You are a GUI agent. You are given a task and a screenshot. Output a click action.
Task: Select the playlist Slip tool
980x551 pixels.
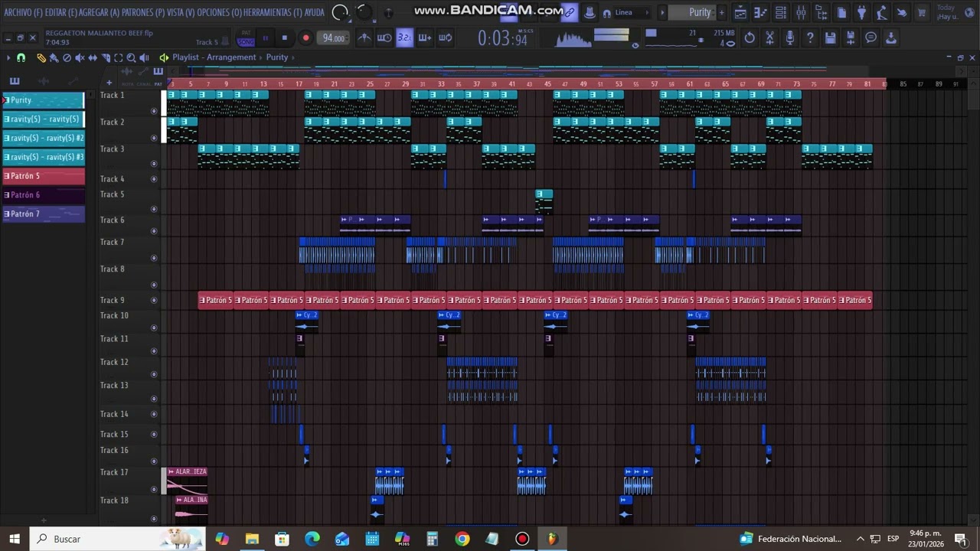tap(93, 57)
